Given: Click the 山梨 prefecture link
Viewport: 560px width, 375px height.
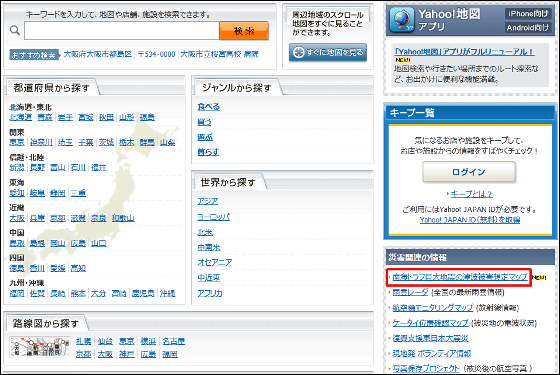Looking at the screenshot, I should [168, 142].
